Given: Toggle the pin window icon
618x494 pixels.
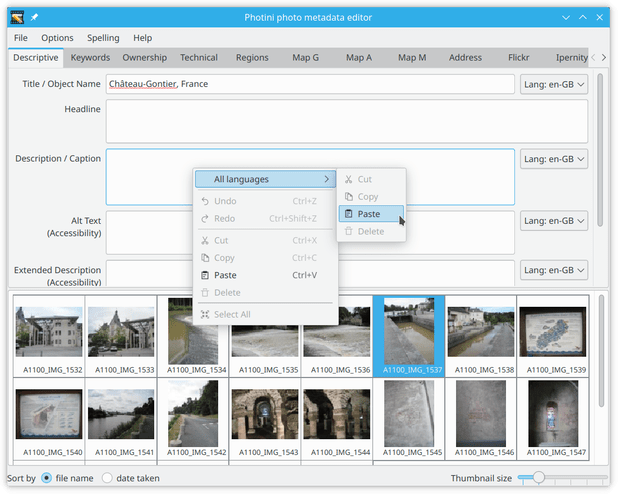Looking at the screenshot, I should coord(34,17).
